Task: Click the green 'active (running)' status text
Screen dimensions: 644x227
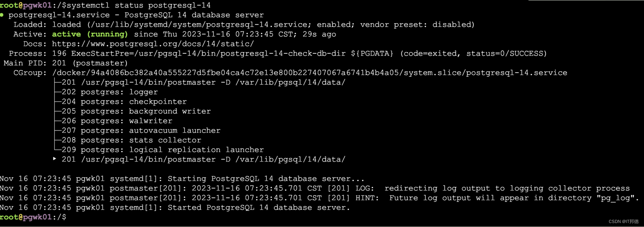Action: [x=90, y=34]
